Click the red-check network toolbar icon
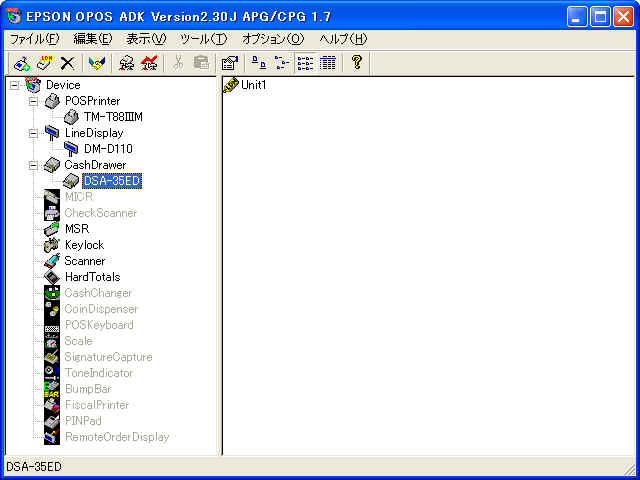Viewport: 640px width, 480px height. [x=149, y=63]
